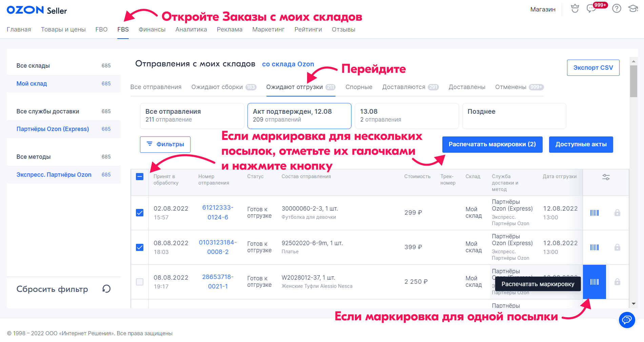Open shipment number 61212333-0124-6 link
Image resolution: width=644 pixels, height=342 pixels.
218,212
